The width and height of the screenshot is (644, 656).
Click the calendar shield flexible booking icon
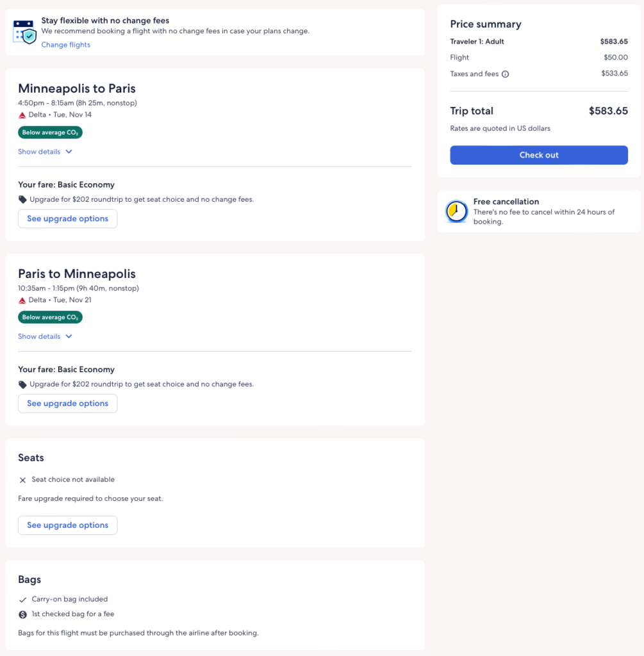coord(24,32)
